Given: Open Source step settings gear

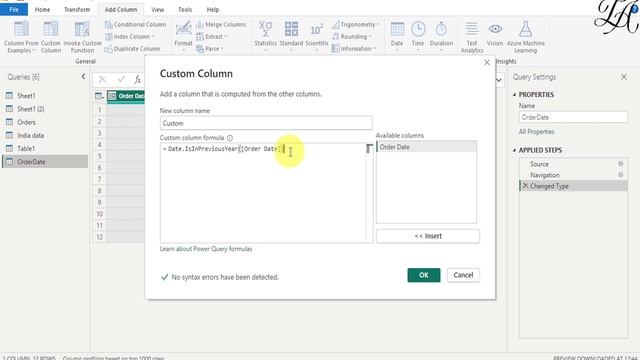Looking at the screenshot, I should [x=620, y=164].
